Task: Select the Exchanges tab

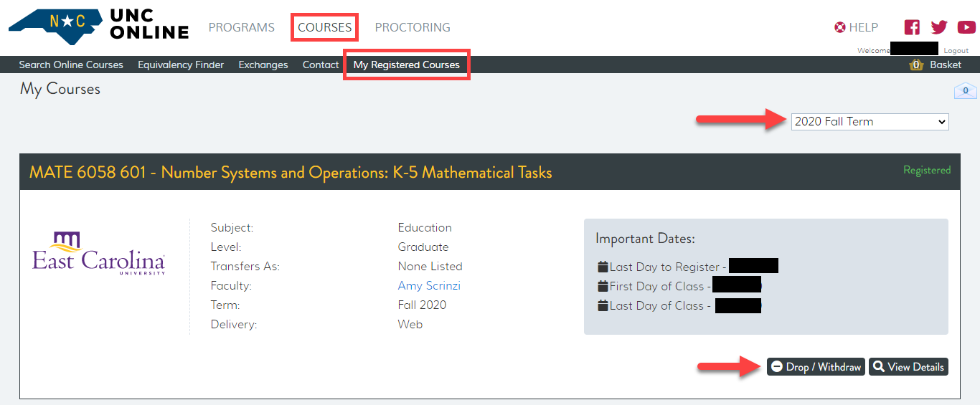Action: (263, 65)
